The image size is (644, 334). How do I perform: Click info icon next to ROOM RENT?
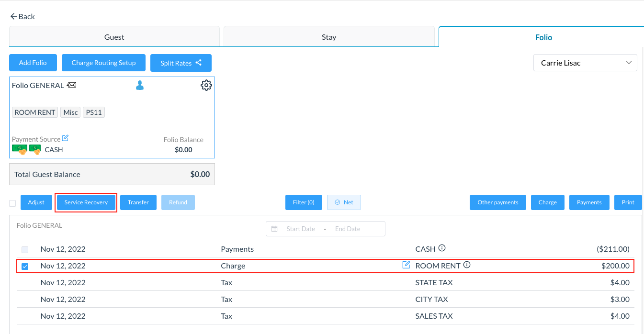pyautogui.click(x=467, y=265)
